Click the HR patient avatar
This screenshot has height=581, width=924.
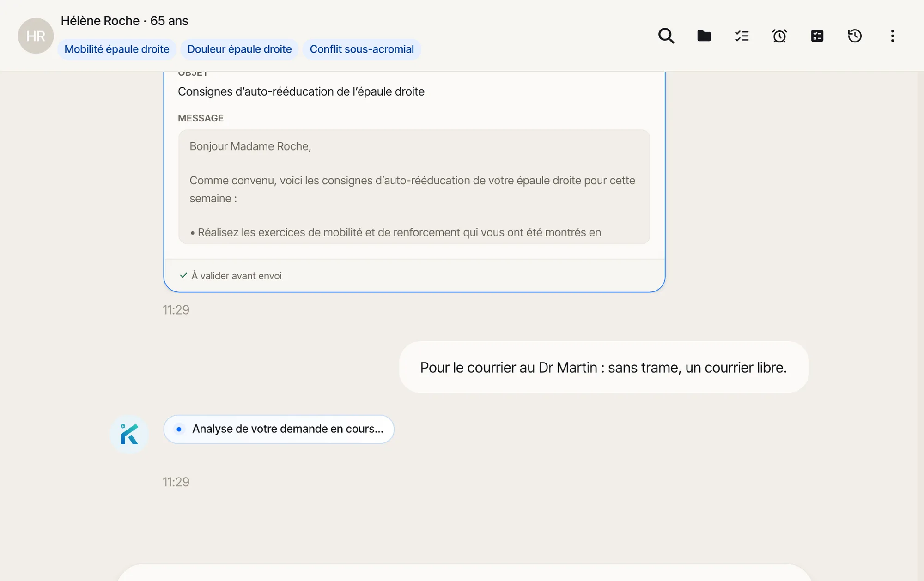point(36,36)
